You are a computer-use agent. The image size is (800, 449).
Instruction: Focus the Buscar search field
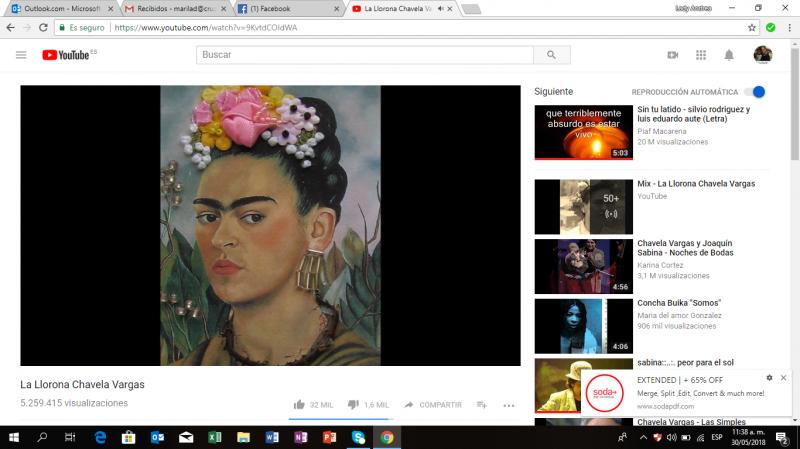tap(365, 55)
